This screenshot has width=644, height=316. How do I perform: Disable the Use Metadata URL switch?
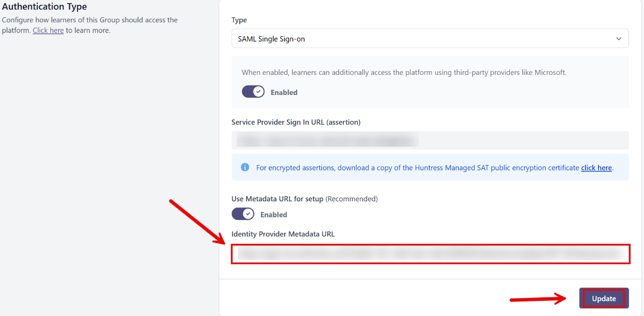point(243,214)
